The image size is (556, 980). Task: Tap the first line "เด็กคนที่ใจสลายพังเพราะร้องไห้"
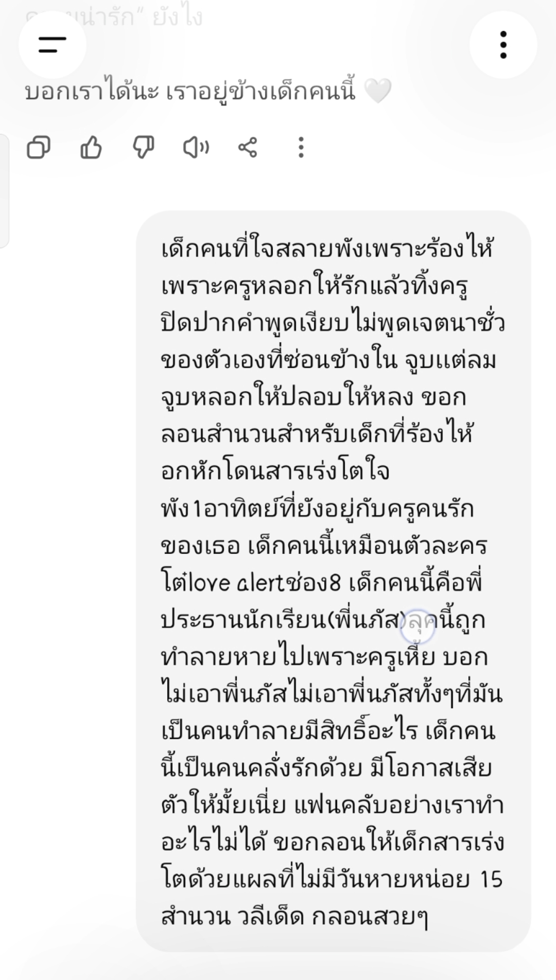click(x=328, y=249)
